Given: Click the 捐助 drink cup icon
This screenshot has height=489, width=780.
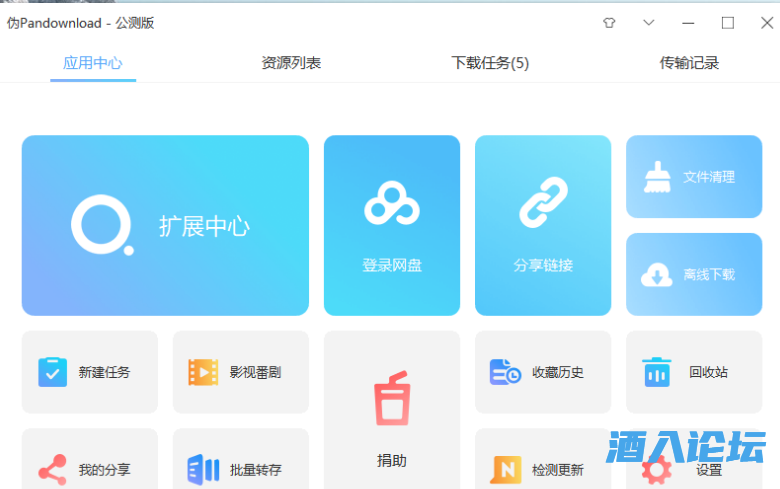Looking at the screenshot, I should (392, 398).
